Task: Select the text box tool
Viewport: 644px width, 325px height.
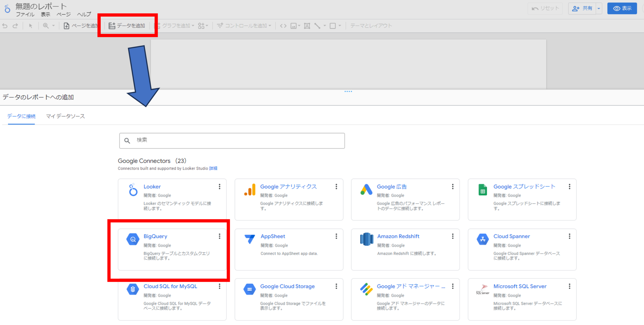Action: (307, 26)
